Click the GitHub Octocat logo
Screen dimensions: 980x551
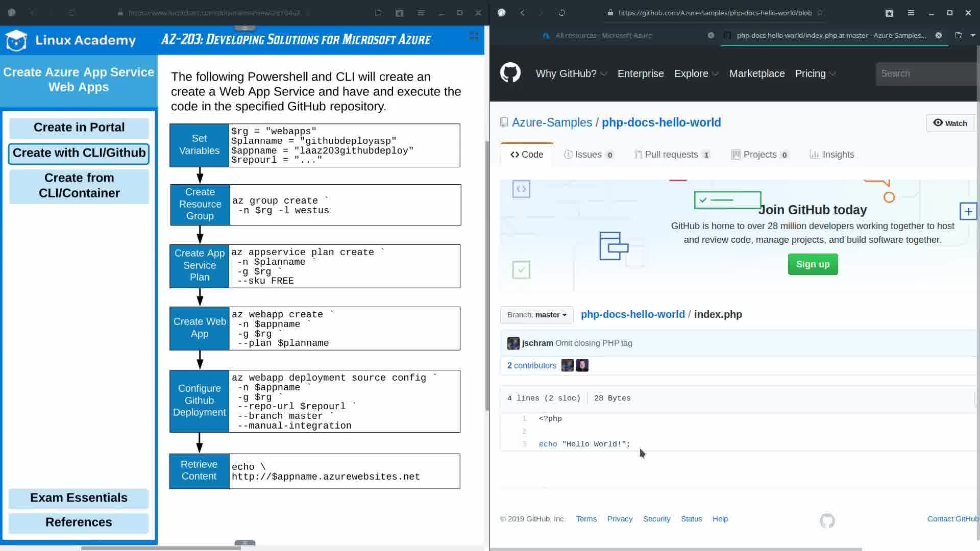point(510,73)
